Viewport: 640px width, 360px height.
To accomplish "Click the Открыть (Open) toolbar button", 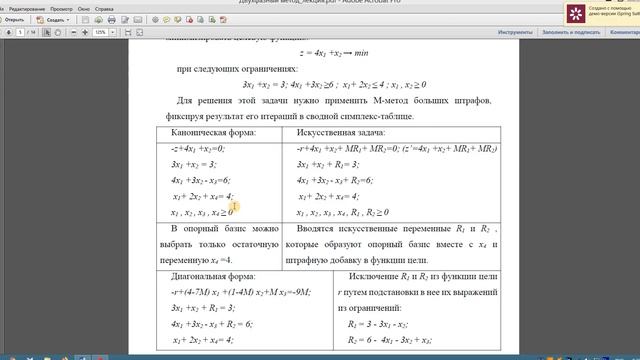I will 12,20.
